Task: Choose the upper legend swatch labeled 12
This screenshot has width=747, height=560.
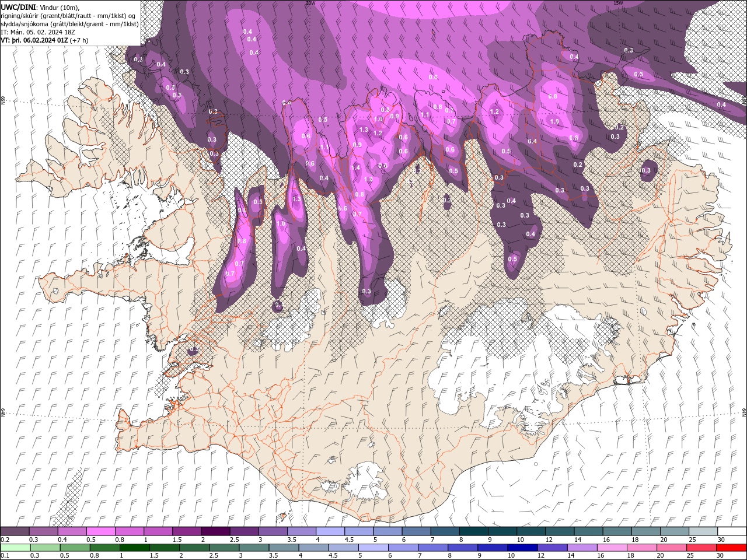Action: (x=559, y=531)
